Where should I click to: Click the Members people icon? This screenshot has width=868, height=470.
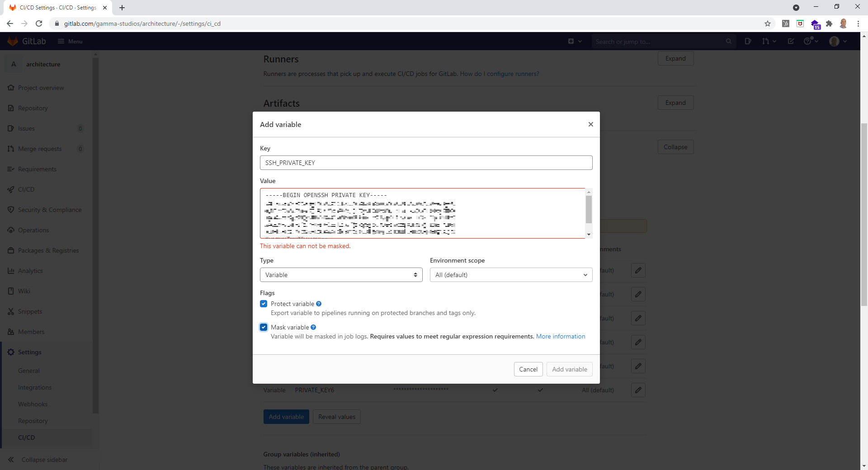tap(11, 332)
